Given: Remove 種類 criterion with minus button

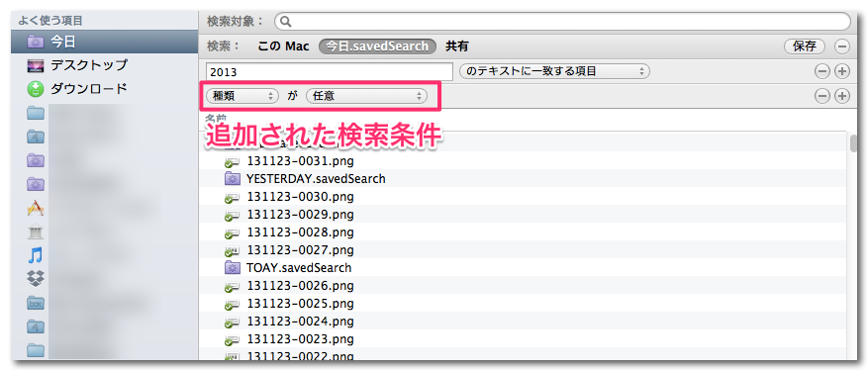Looking at the screenshot, I should (x=823, y=96).
